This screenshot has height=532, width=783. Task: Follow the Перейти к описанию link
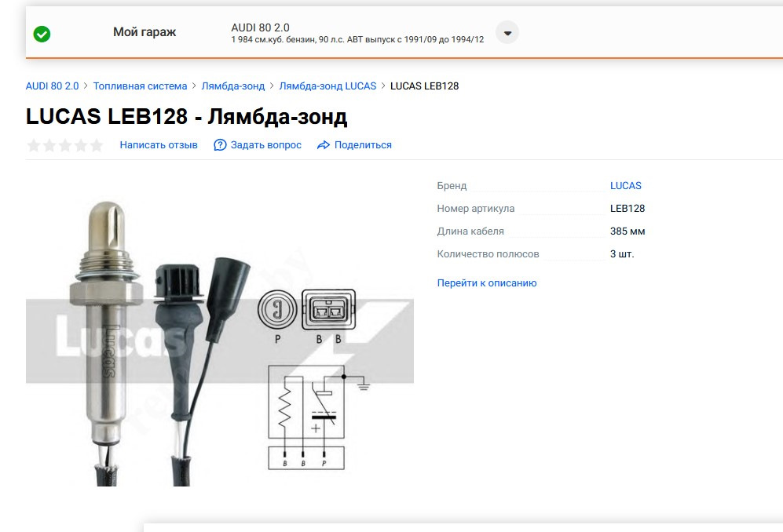coord(487,283)
